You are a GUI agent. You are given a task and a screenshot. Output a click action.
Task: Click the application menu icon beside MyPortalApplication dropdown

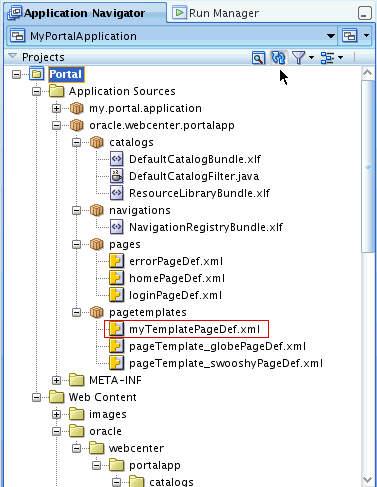[x=350, y=36]
